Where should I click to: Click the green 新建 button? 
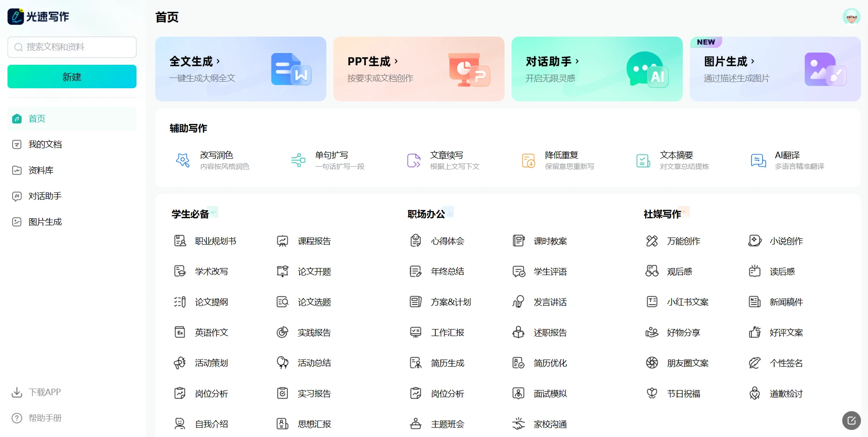pos(72,77)
